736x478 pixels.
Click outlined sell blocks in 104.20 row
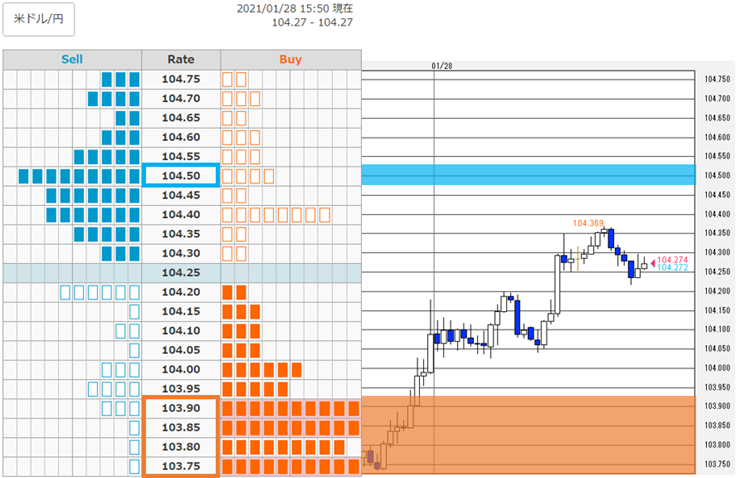(100, 293)
